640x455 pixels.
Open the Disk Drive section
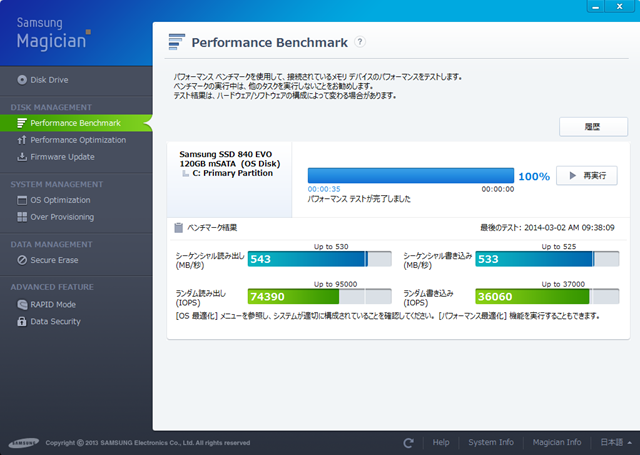(49, 80)
